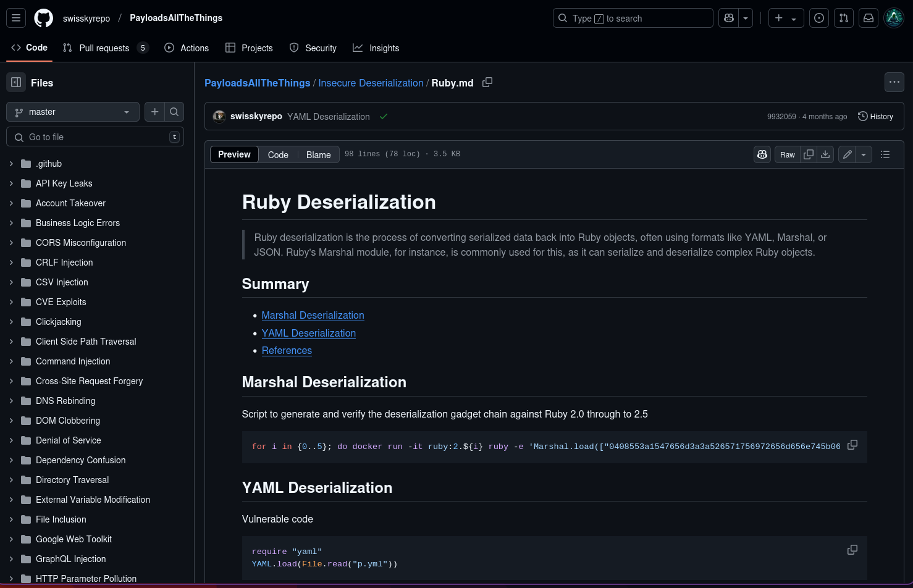The height and width of the screenshot is (588, 913).
Task: Jump to YAML Deserialization summary link
Action: [x=309, y=333]
